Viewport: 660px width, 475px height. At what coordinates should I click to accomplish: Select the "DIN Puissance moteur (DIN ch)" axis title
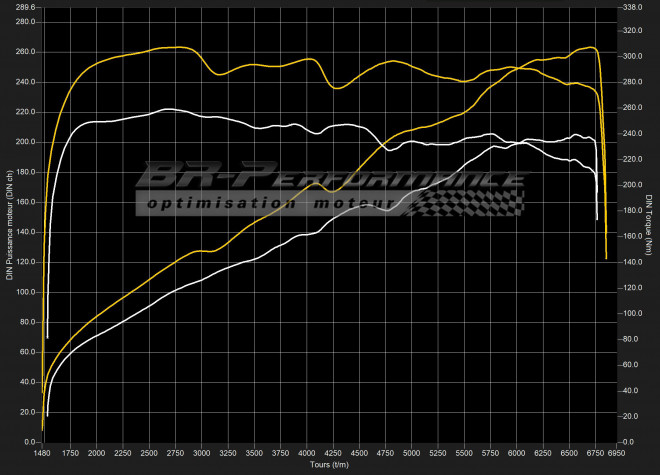(9, 228)
